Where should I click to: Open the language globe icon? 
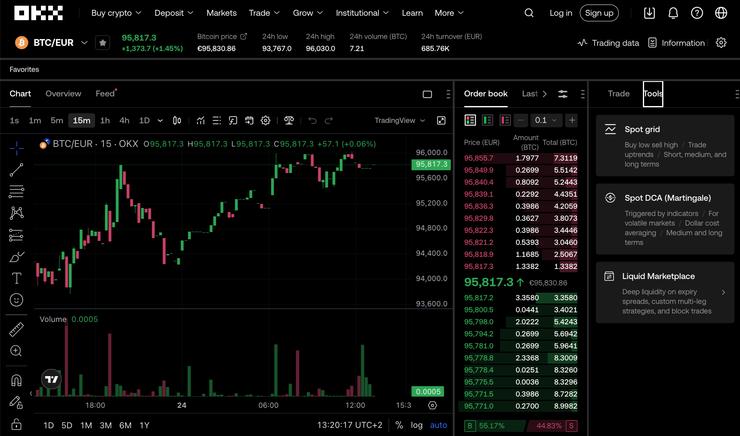[721, 13]
